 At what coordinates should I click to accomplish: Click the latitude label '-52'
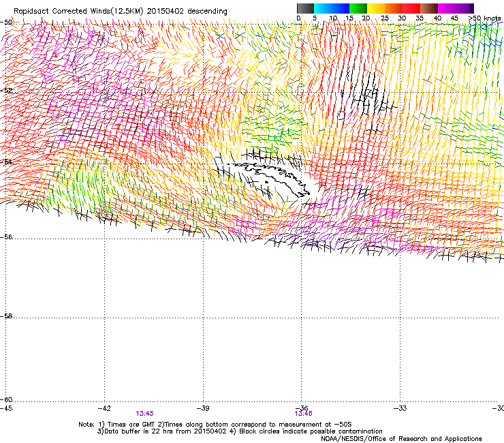6,91
